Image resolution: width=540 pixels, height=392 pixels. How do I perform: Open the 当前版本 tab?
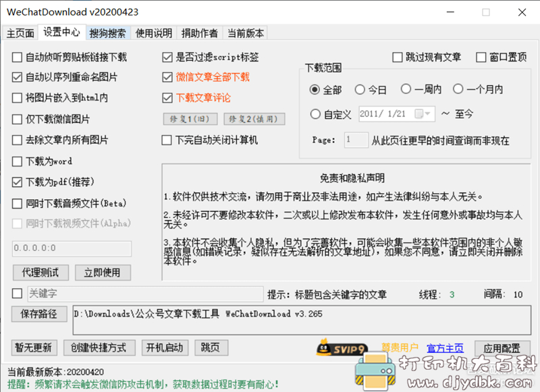(246, 33)
